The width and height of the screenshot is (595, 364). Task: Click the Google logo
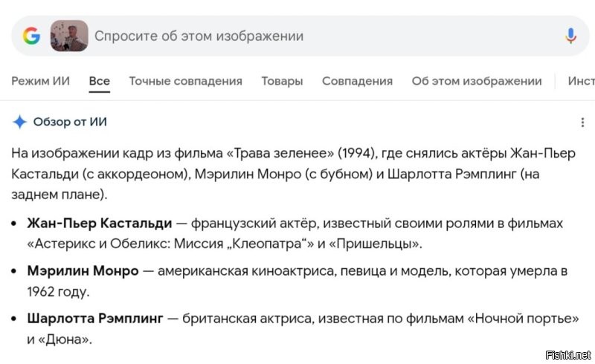click(x=31, y=36)
